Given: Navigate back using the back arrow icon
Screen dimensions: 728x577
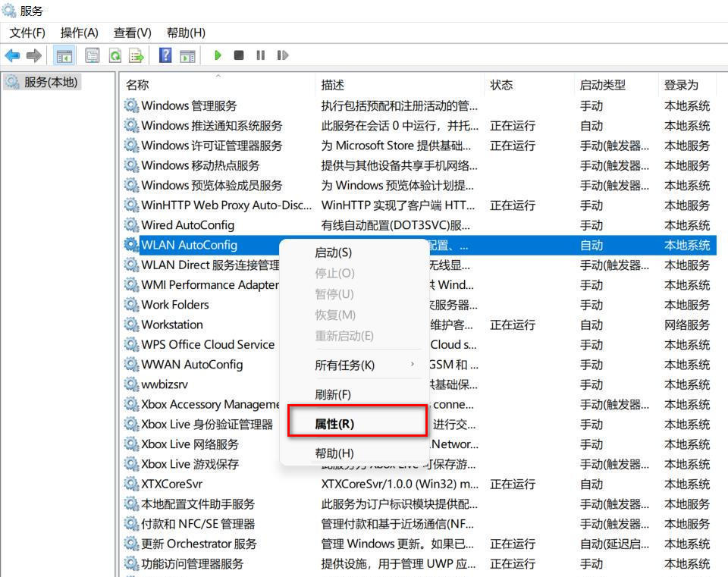Looking at the screenshot, I should tap(12, 55).
